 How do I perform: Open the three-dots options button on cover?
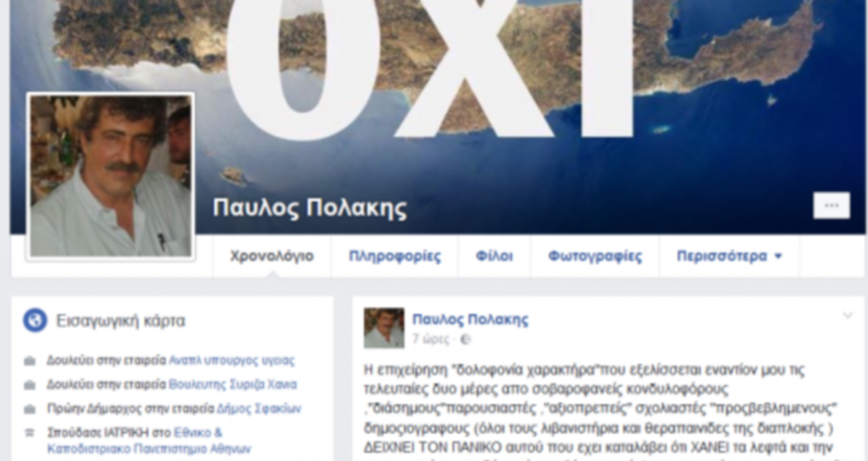831,206
